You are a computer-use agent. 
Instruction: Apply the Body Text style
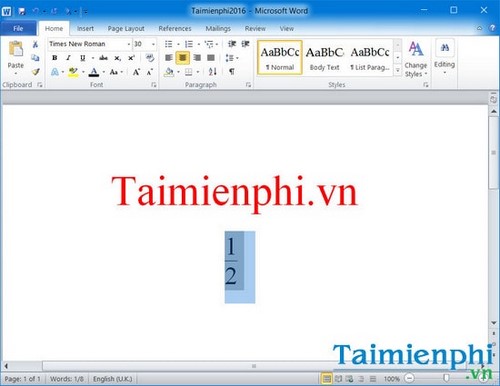(324, 57)
